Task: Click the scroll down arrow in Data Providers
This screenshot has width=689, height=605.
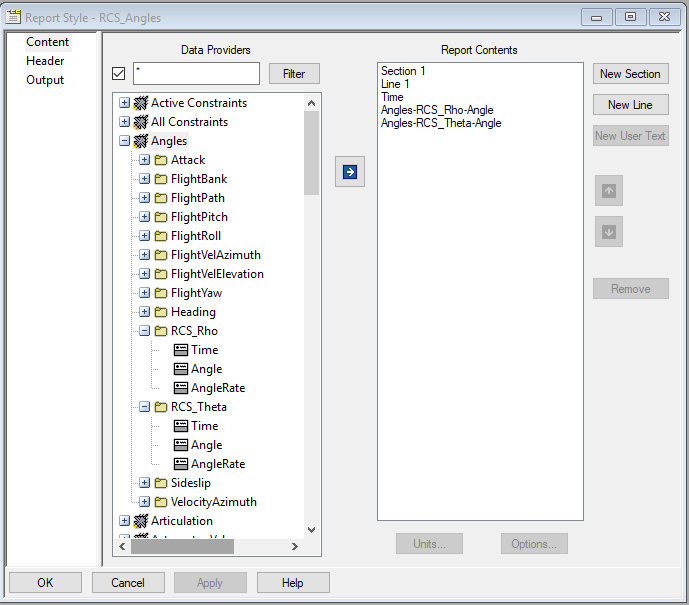Action: tap(312, 530)
